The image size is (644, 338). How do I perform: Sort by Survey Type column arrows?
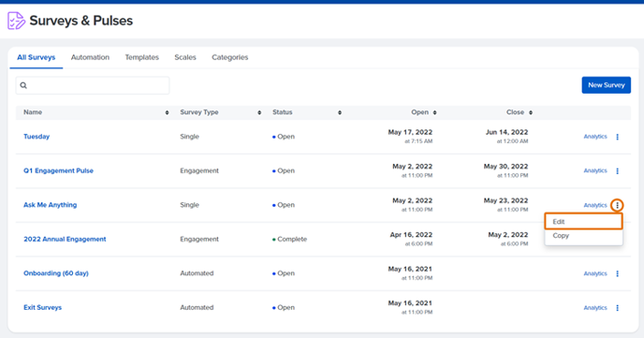pos(259,112)
